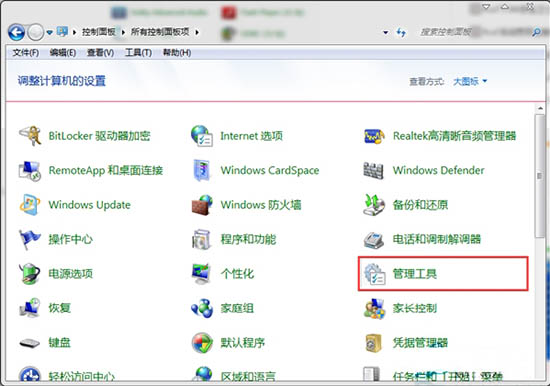Click the 程序和功能 icon

point(201,239)
